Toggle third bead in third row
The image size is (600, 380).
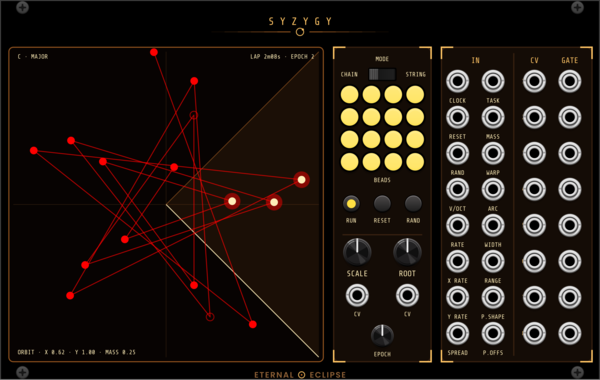[x=393, y=139]
